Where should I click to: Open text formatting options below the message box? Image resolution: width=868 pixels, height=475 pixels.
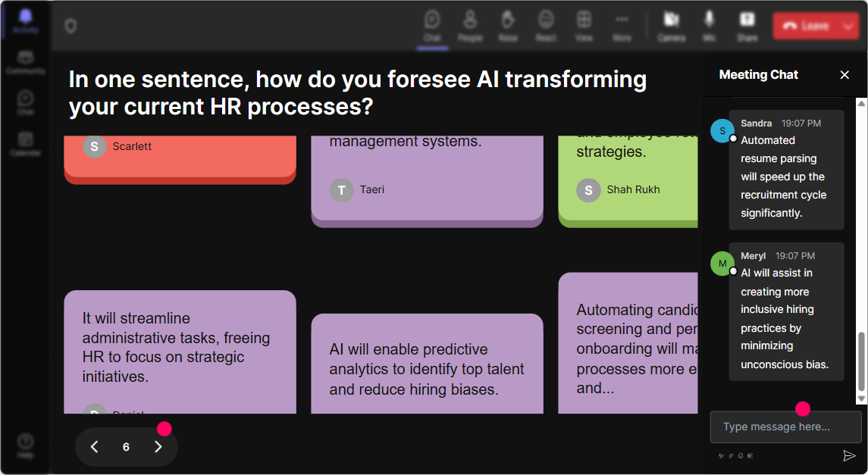point(721,456)
